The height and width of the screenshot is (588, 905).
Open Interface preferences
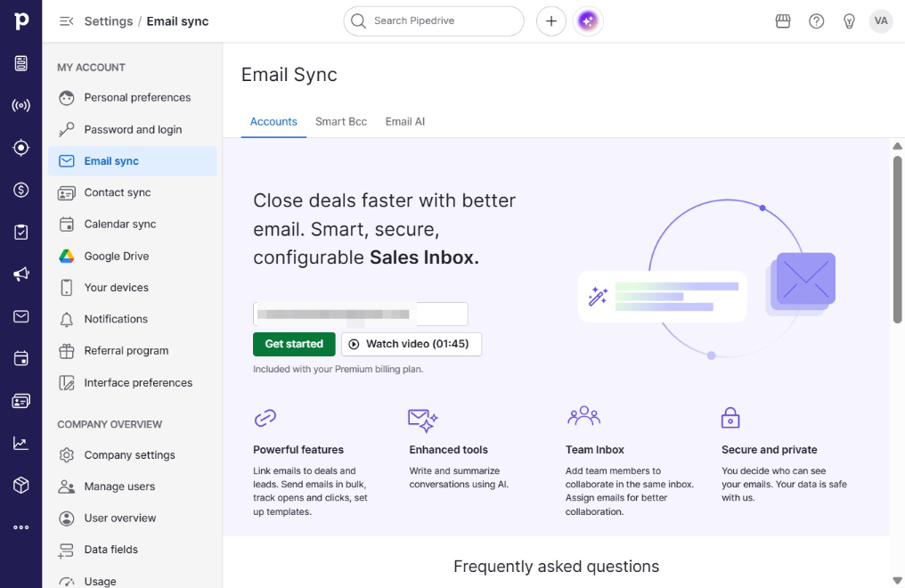click(133, 382)
